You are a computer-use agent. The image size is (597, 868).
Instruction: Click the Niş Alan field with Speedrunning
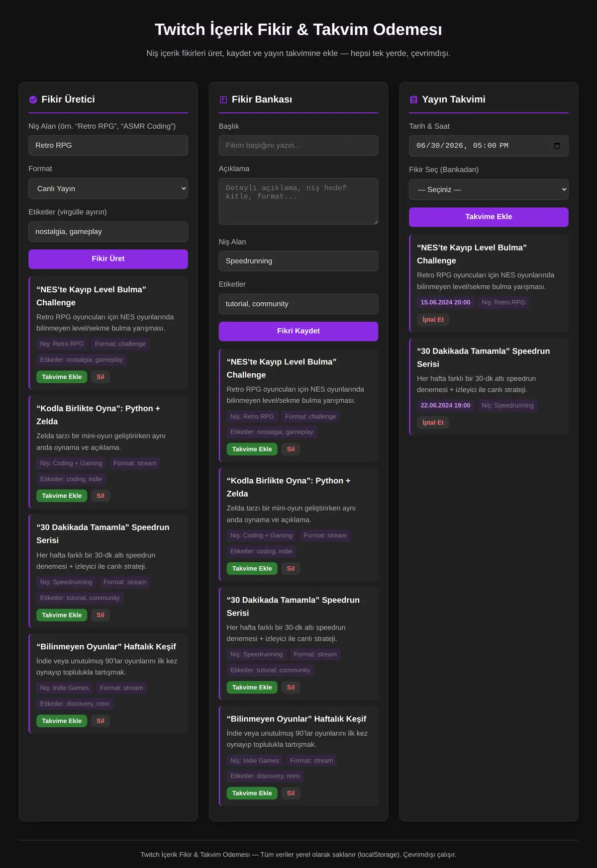coord(298,261)
